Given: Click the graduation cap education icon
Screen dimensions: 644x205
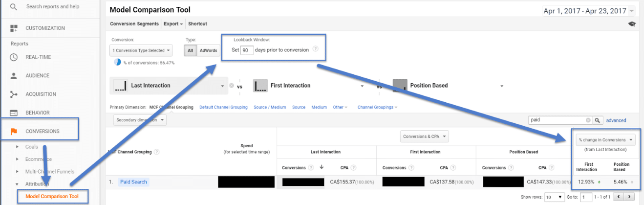Looking at the screenshot, I should (632, 24).
